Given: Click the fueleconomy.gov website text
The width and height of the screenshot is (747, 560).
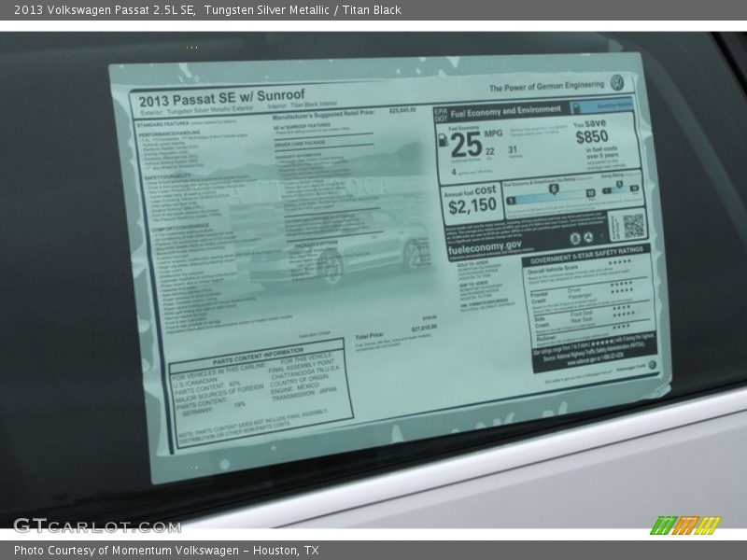Looking at the screenshot, I should point(484,247).
